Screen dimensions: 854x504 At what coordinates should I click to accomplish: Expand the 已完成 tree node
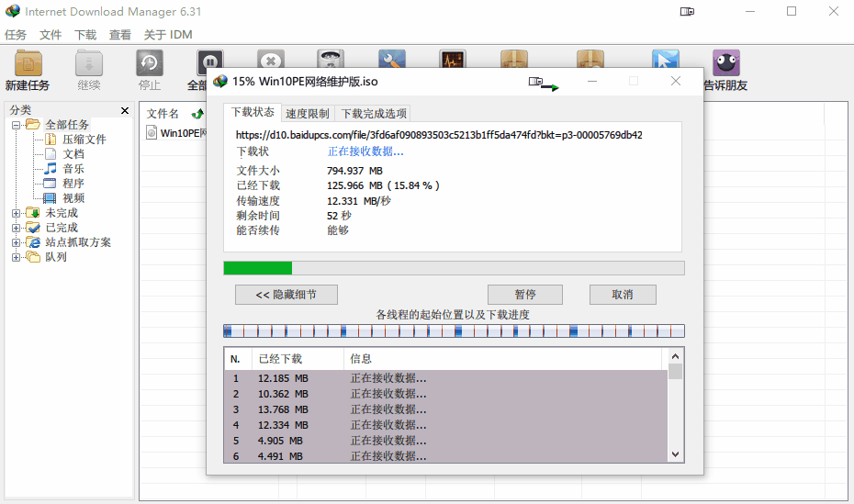pos(16,228)
